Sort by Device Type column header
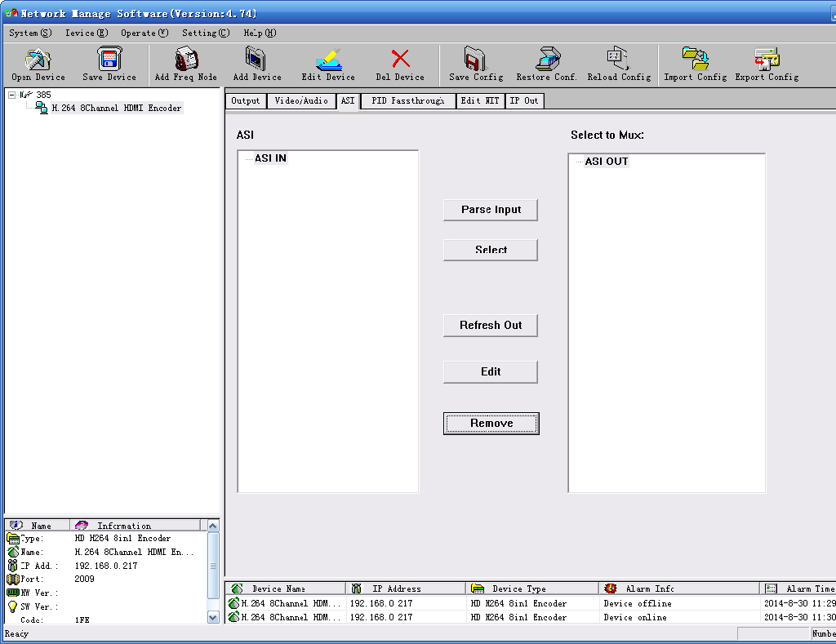The height and width of the screenshot is (644, 836). point(532,588)
